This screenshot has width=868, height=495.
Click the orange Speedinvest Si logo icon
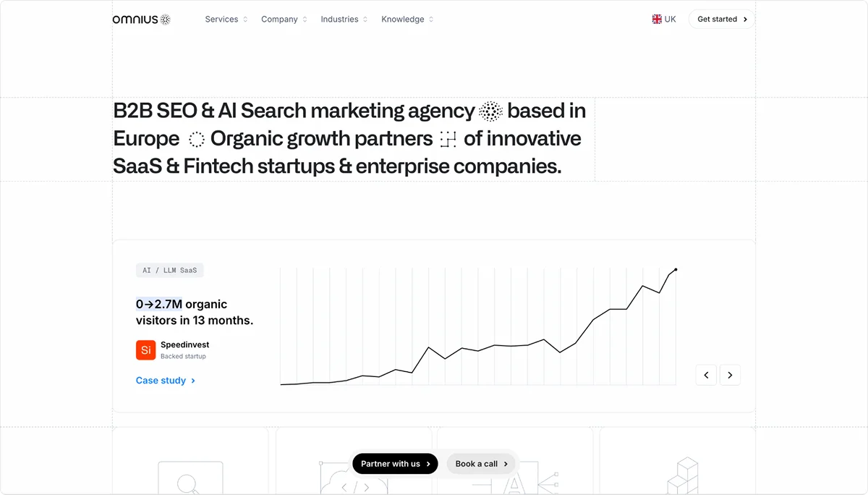pos(145,350)
